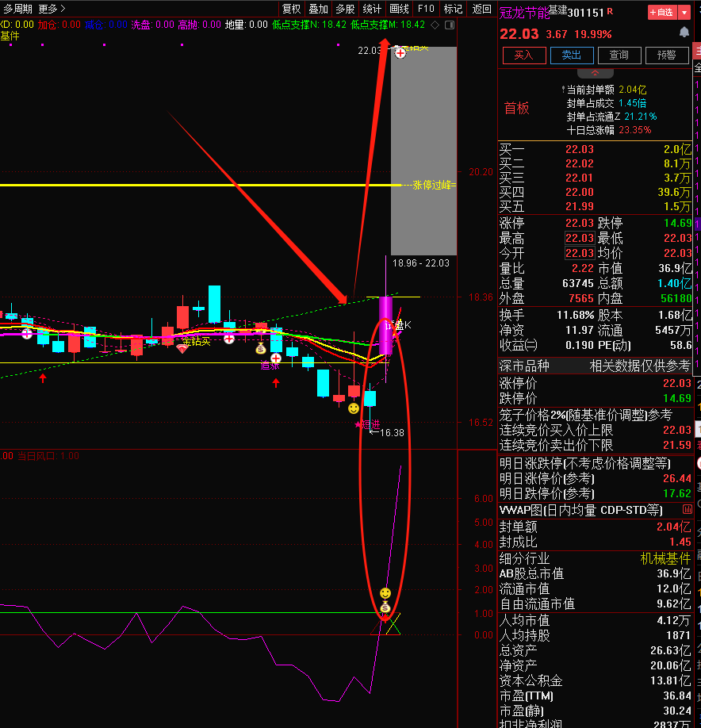Open the 多周期 view
701x728 pixels.
(17, 9)
